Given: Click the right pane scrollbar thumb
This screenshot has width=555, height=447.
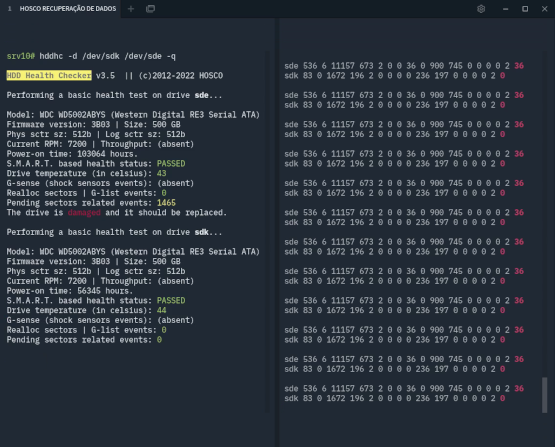Looking at the screenshot, I should (544, 395).
